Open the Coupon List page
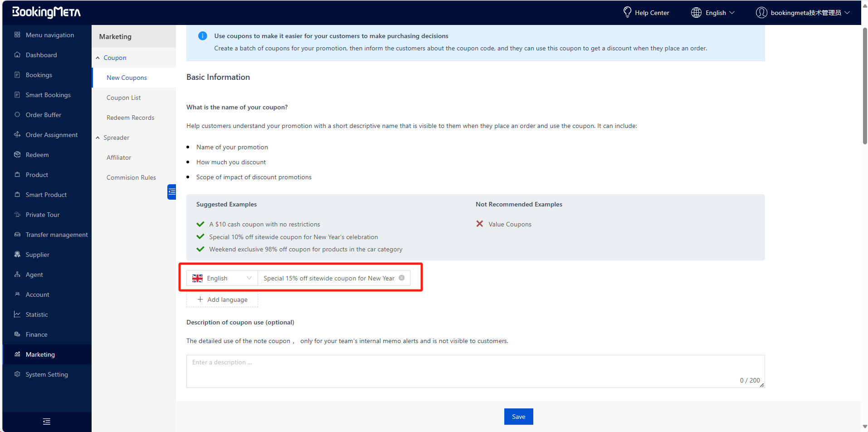The width and height of the screenshot is (868, 432). (x=123, y=98)
